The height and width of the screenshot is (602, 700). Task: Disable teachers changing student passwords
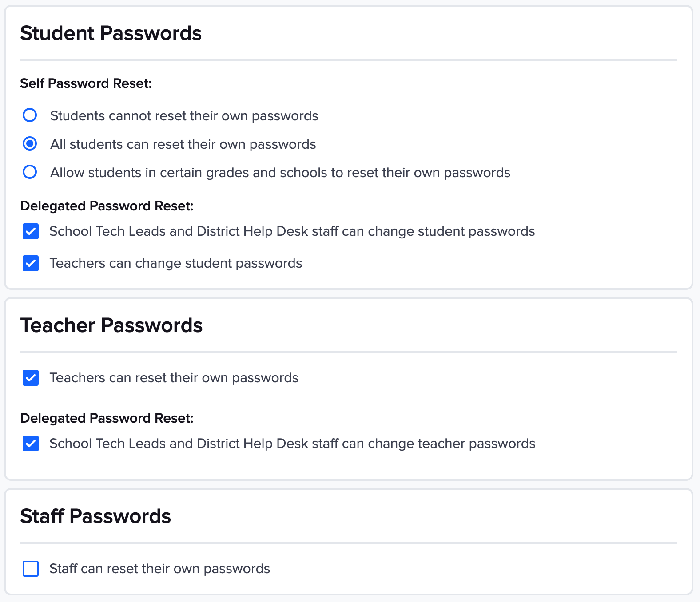click(x=30, y=263)
